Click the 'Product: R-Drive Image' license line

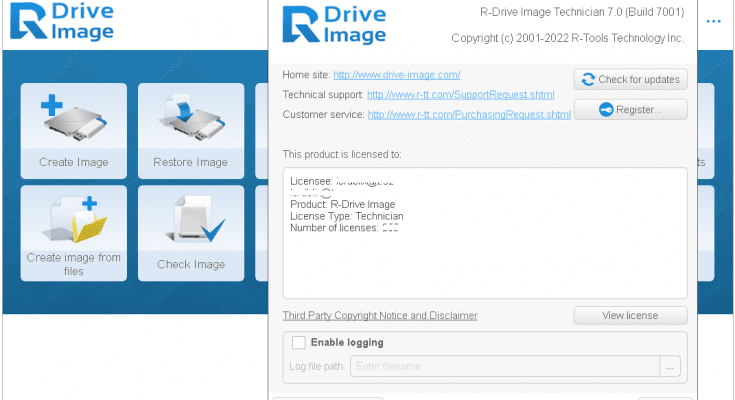click(343, 204)
